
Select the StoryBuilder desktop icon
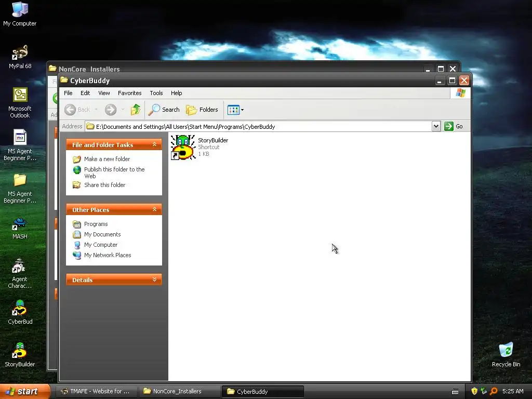20,355
